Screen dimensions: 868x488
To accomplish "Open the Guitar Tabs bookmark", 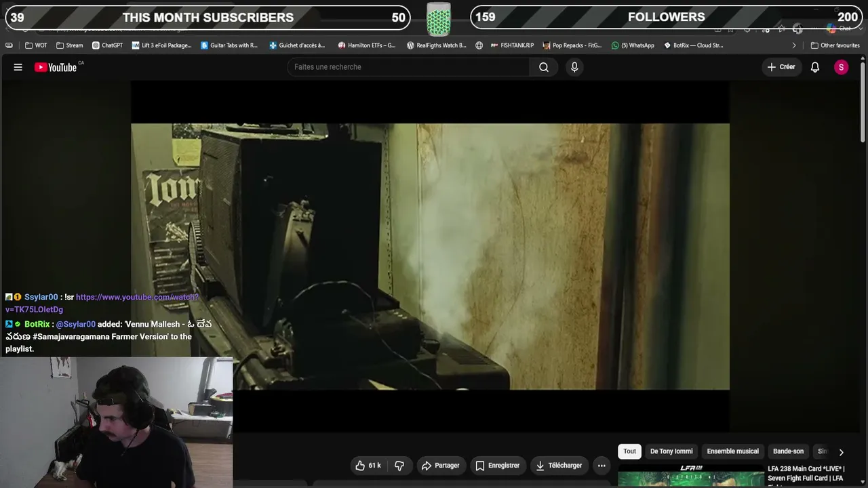I will coord(229,45).
